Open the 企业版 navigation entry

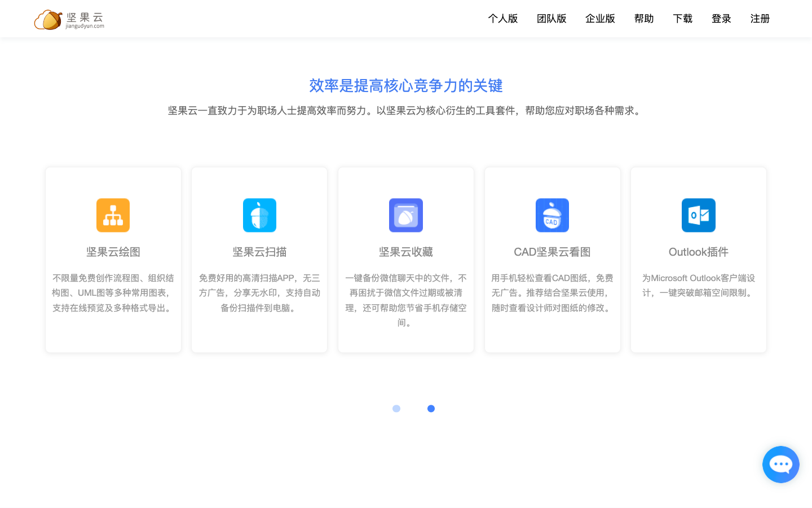point(600,19)
